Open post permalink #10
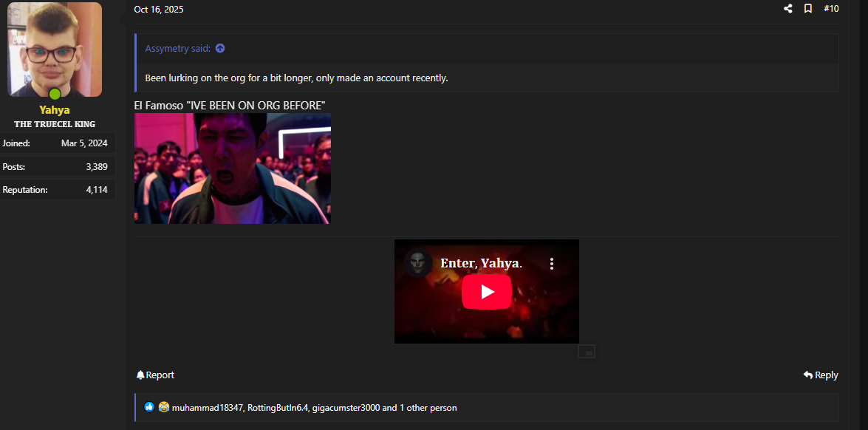868x430 pixels. [x=831, y=9]
